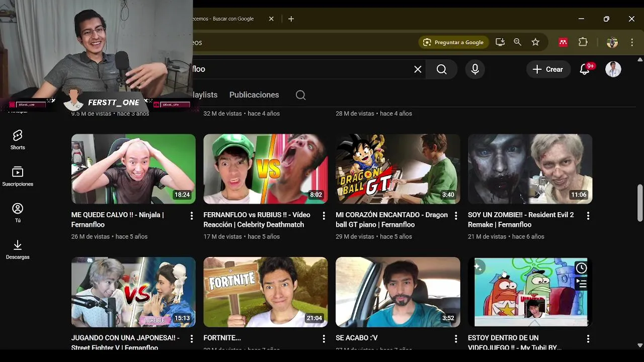Search within channel magnifier icon
Screen dimensions: 644x362
301,95
